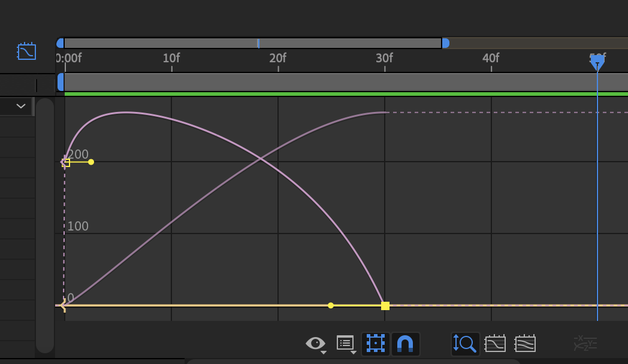Viewport: 628px width, 364px height.
Task: Click the blue work area start handle
Action: [x=60, y=43]
